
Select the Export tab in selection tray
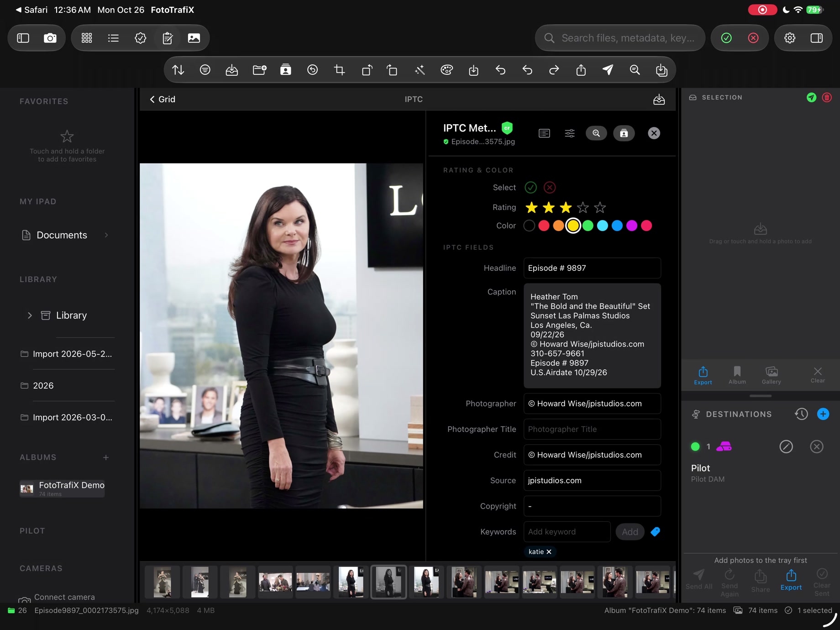click(x=703, y=375)
